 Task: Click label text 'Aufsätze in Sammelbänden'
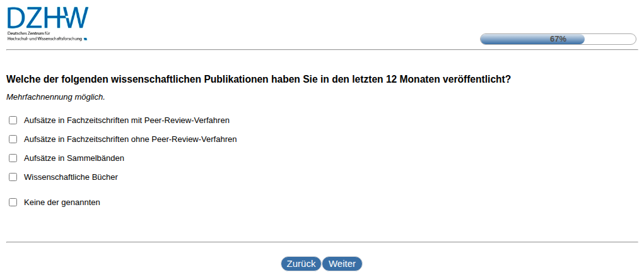[x=74, y=158]
